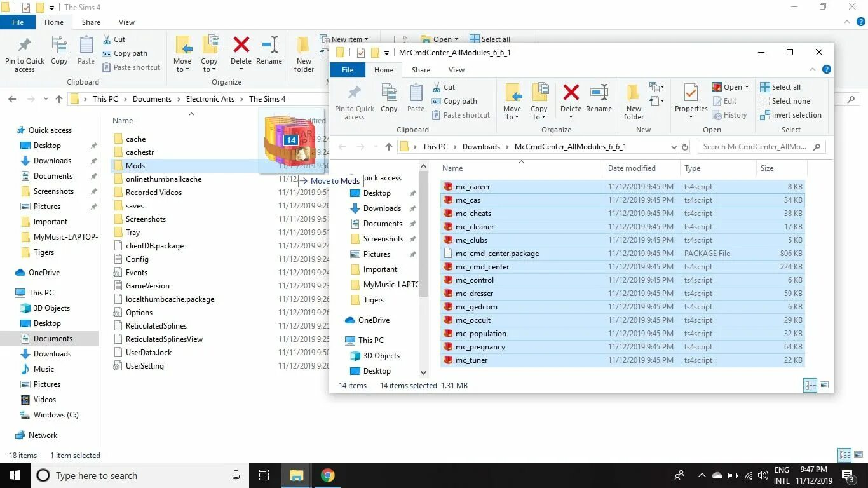This screenshot has height=488, width=868.
Task: Switch to details view in McCmdCenter status bar
Action: click(x=810, y=385)
